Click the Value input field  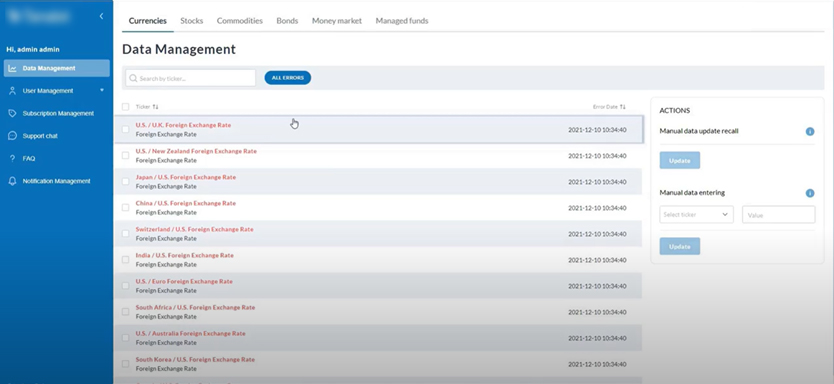pyautogui.click(x=779, y=215)
